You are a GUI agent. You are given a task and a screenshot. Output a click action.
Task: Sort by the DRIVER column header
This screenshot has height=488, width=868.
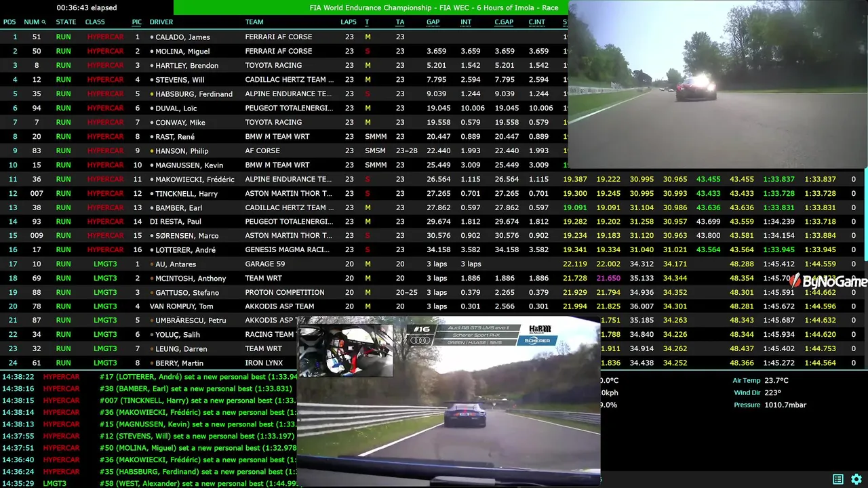point(161,22)
